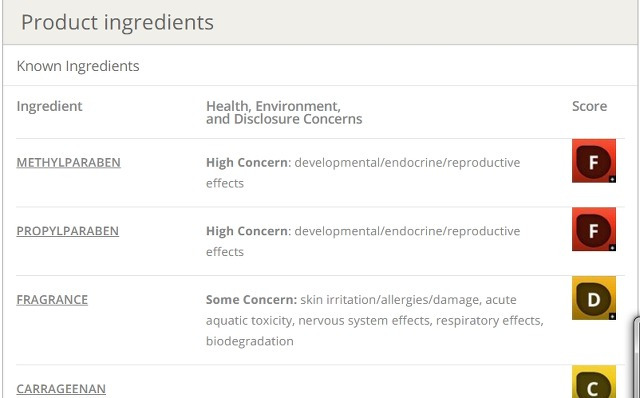Select the Known Ingredients section heading
640x398 pixels.
pos(78,66)
